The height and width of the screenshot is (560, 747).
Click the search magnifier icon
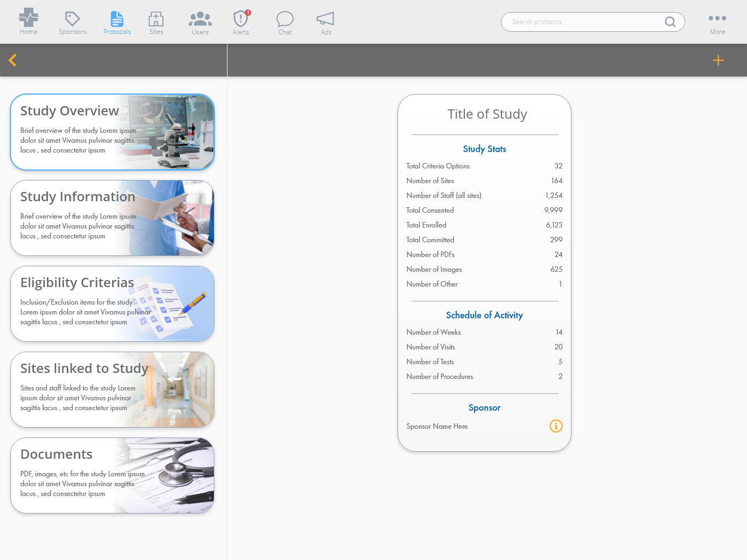(670, 22)
